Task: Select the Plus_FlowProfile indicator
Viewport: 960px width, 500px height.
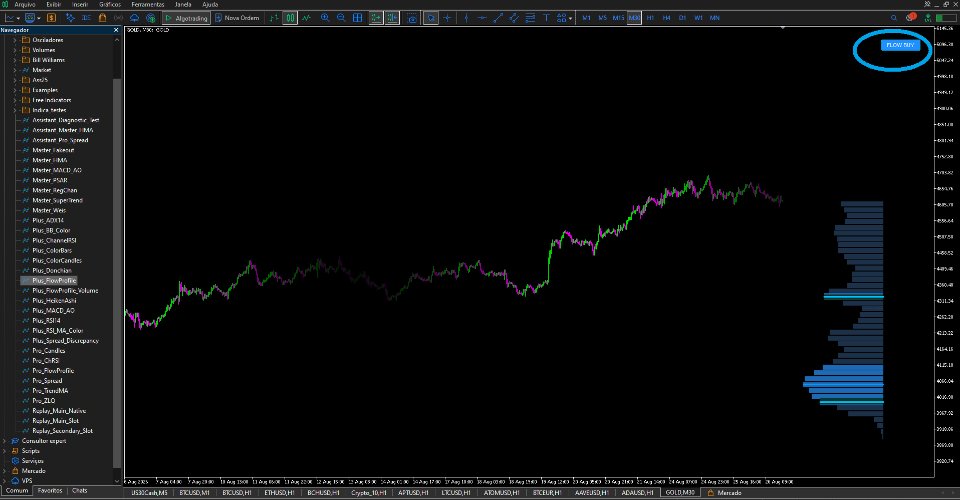Action: point(54,280)
